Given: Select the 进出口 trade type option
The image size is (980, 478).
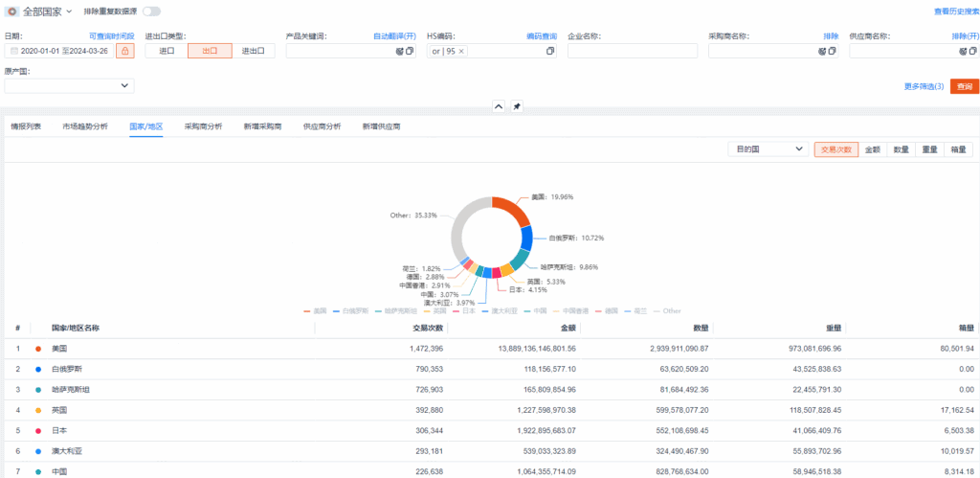Looking at the screenshot, I should pos(253,51).
